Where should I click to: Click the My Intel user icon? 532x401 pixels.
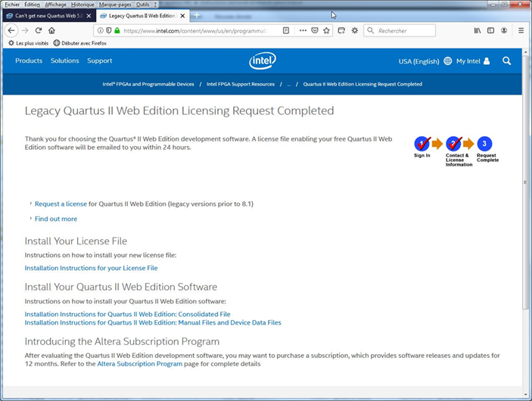487,61
